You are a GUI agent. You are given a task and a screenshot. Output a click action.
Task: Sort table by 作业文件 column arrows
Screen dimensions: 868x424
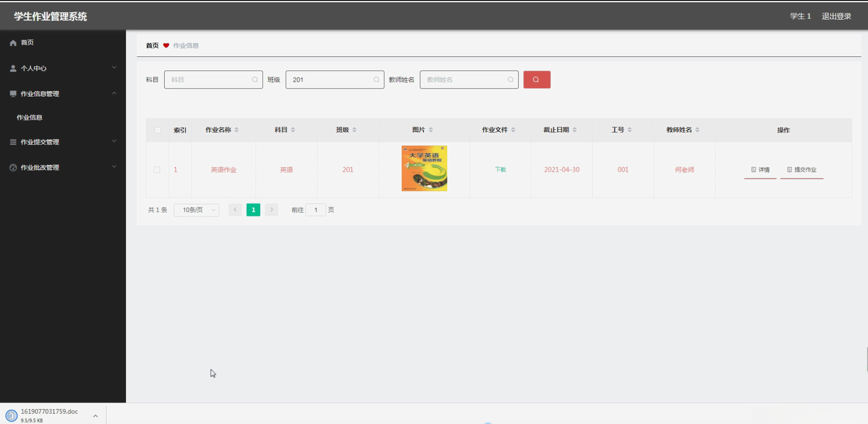click(513, 130)
